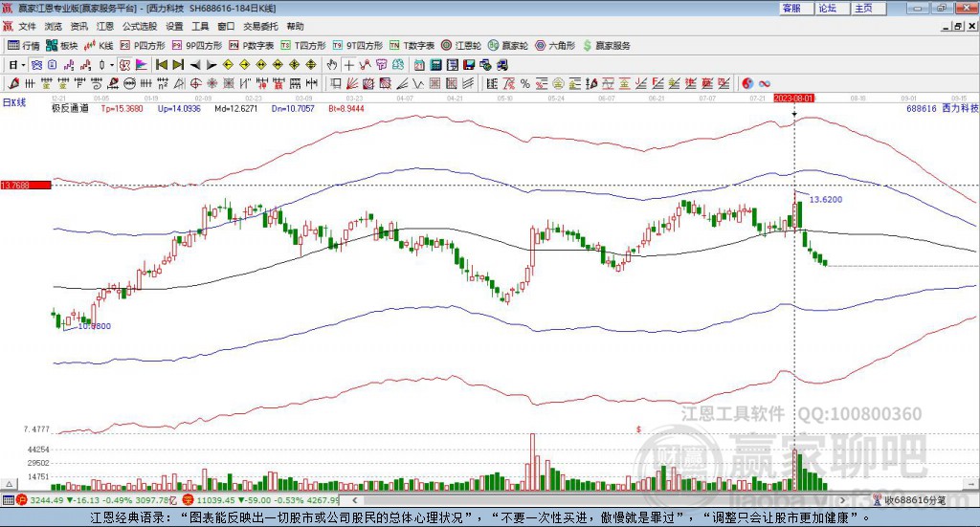Click the Md=12.6271 value
980x527 pixels.
pos(236,109)
